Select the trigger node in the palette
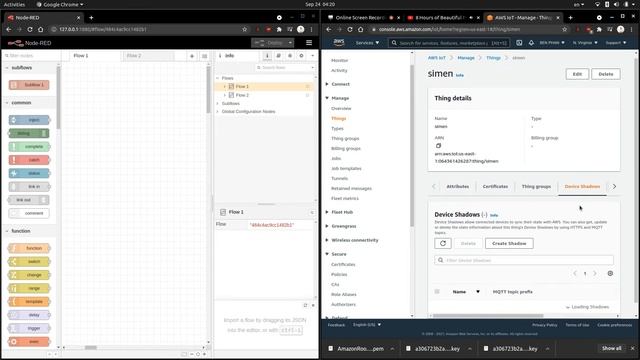This screenshot has width=640, height=360. point(29,328)
